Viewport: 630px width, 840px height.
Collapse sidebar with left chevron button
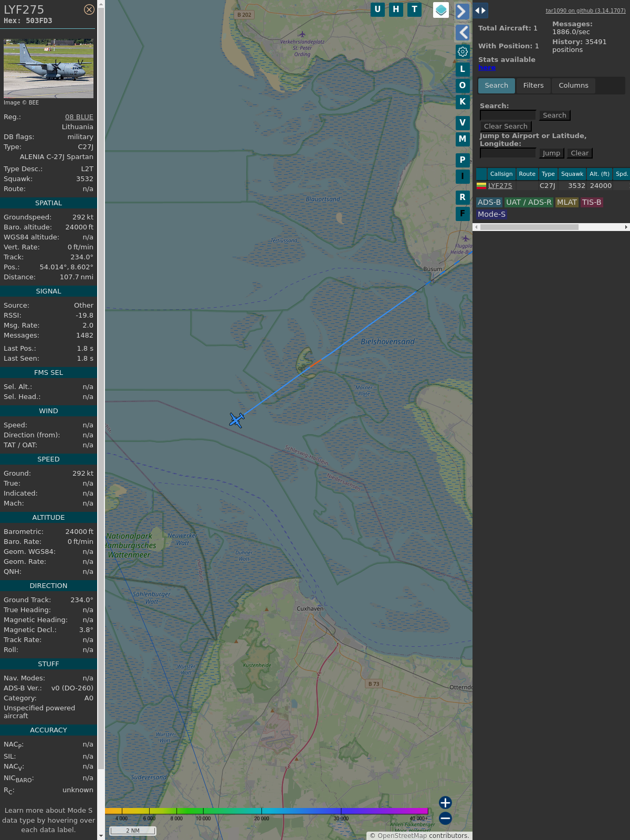tap(462, 33)
